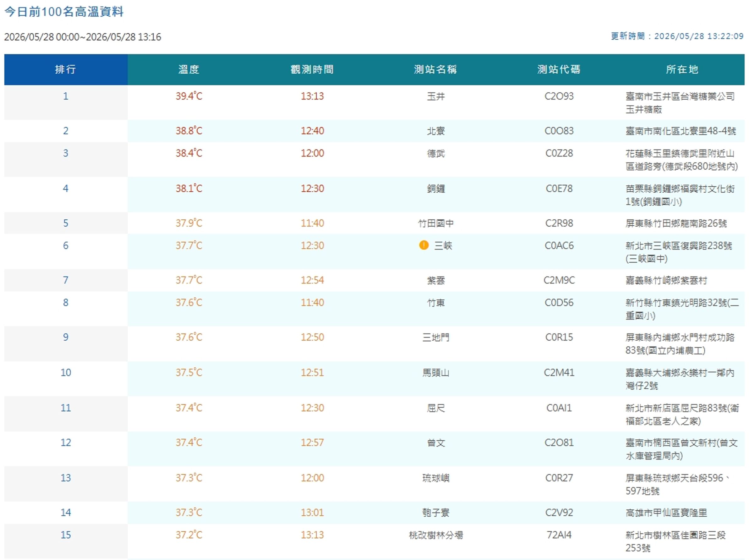Select station name 德武
754x560 pixels.
(x=436, y=154)
